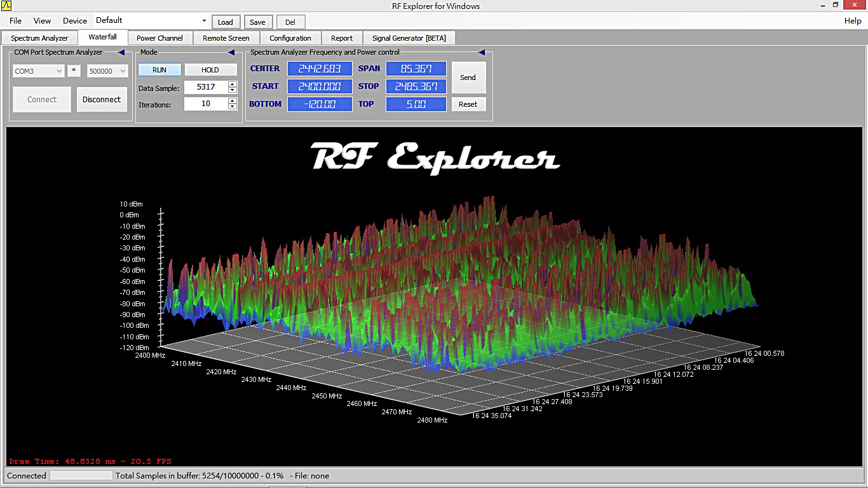
Task: Click the Iterations value field
Action: tap(205, 103)
